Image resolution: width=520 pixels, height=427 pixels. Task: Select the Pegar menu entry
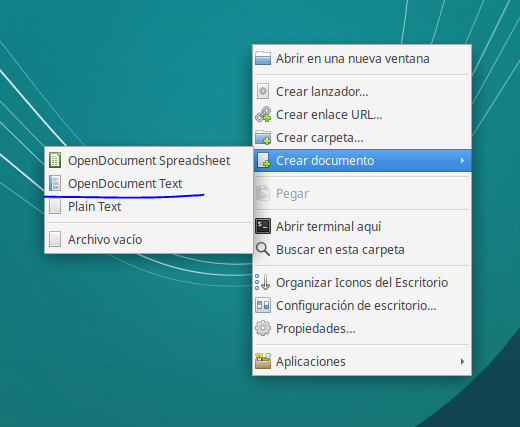(x=362, y=193)
